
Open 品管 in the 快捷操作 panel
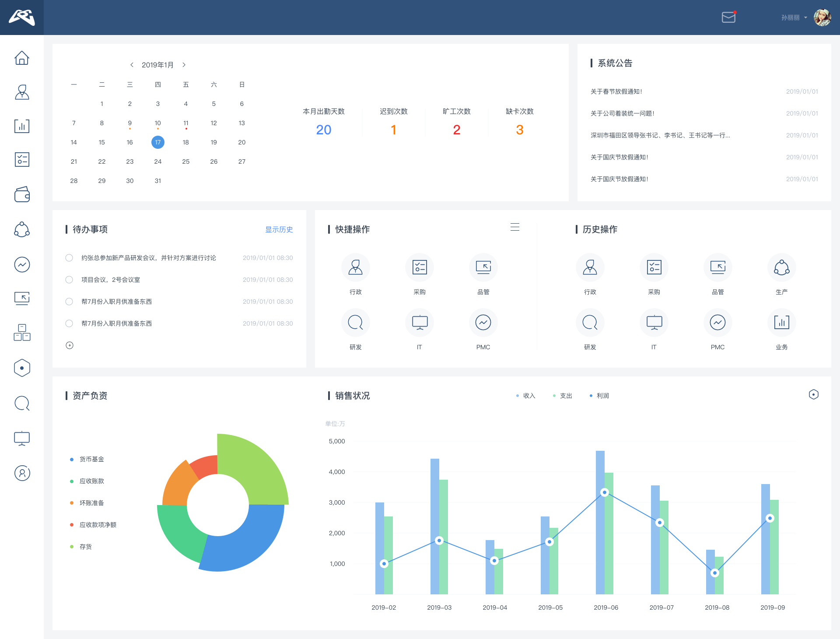[483, 274]
